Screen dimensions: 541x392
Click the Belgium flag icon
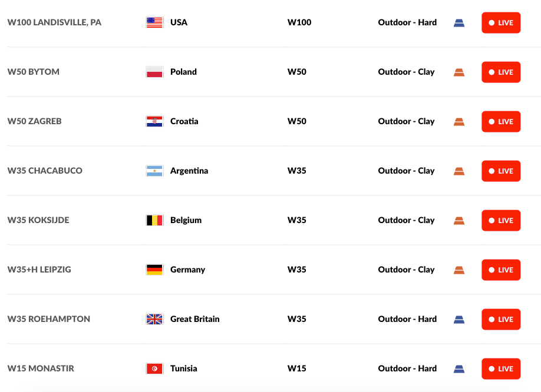(x=154, y=220)
